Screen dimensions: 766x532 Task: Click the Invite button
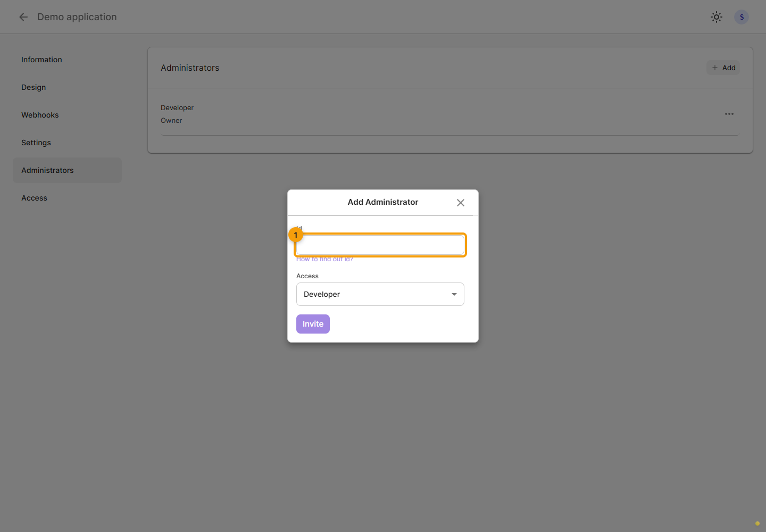coord(313,324)
